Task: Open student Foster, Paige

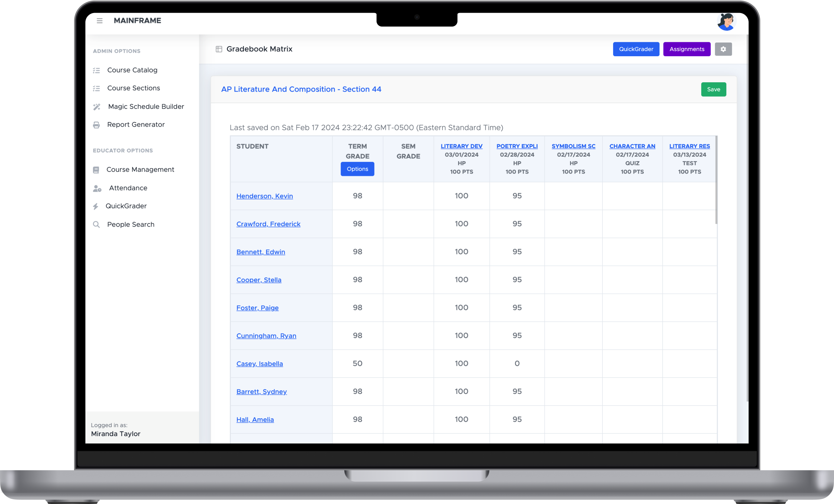Action: pyautogui.click(x=257, y=308)
